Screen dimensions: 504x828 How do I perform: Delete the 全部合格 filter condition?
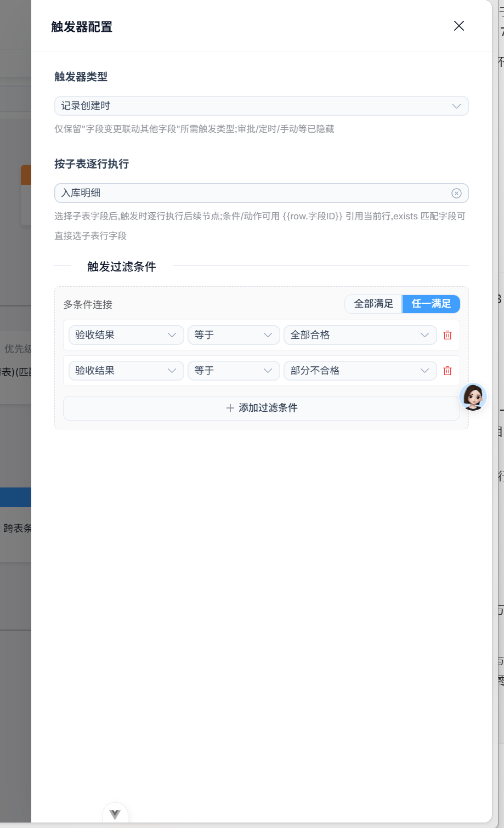click(448, 335)
